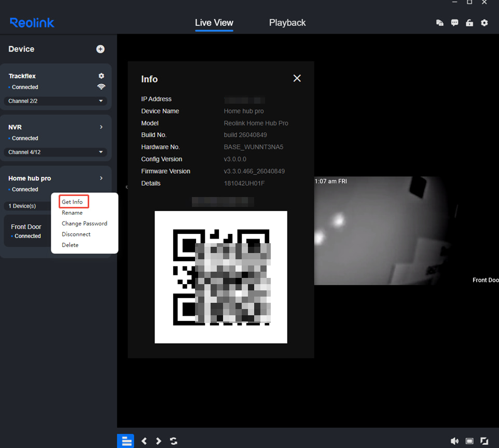Switch to the Live View tab
The width and height of the screenshot is (499, 448).
pos(214,23)
